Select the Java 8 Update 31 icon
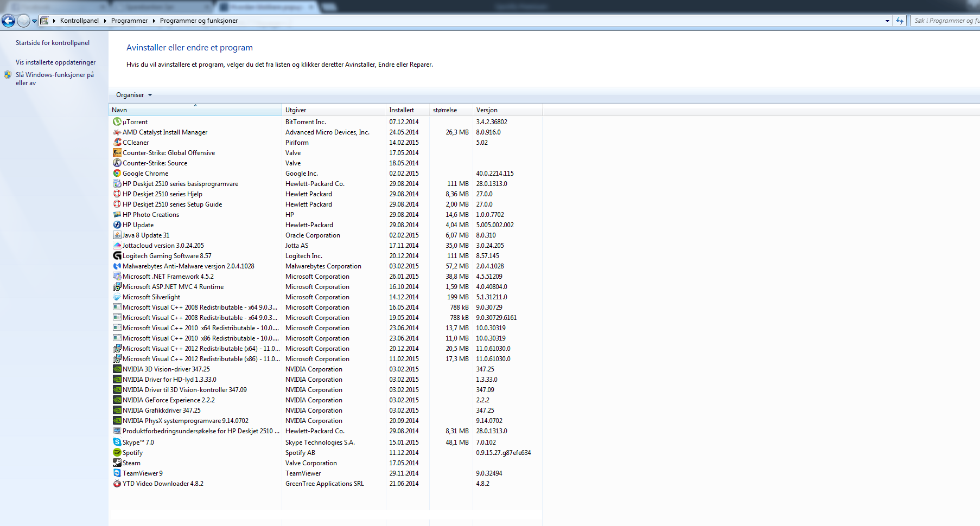The height and width of the screenshot is (526, 980). (x=117, y=235)
